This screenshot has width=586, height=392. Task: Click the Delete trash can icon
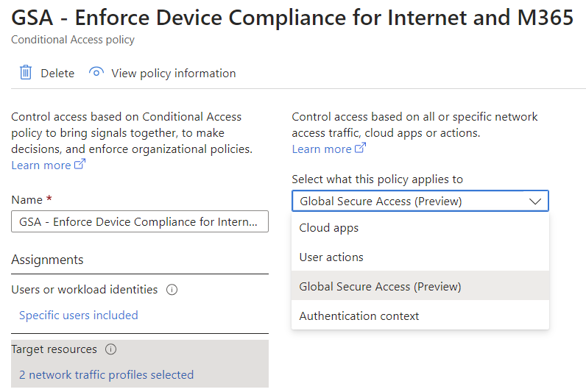[x=26, y=73]
